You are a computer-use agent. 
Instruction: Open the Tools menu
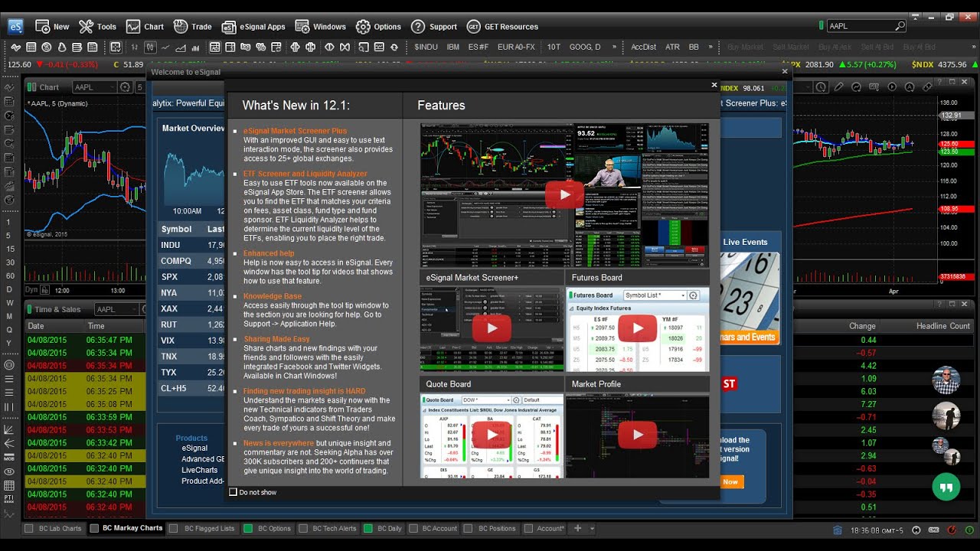click(x=97, y=27)
